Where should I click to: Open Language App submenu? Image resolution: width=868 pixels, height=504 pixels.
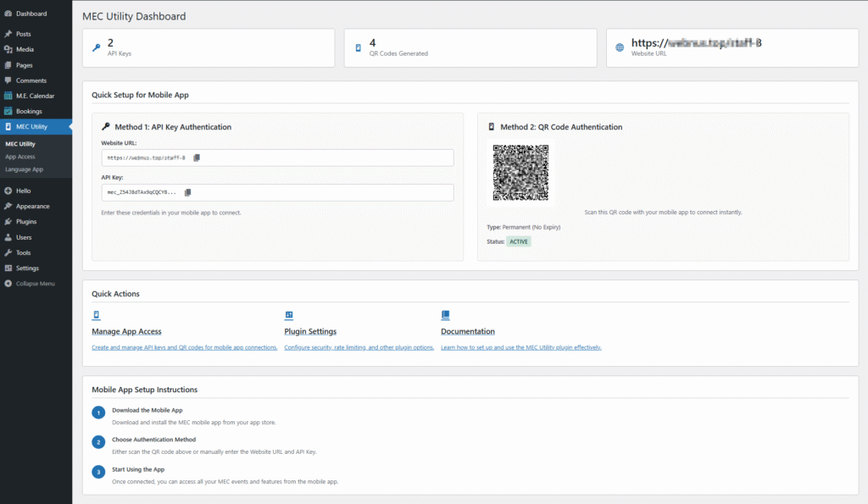click(x=24, y=169)
